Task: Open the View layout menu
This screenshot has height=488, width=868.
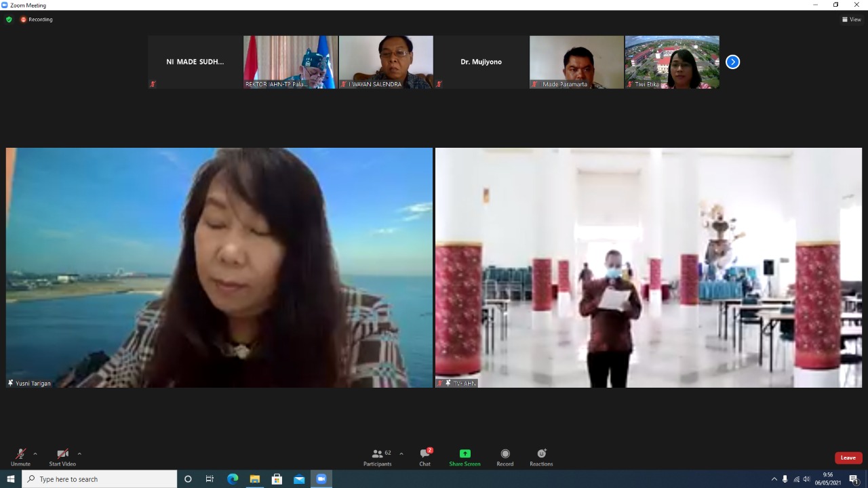Action: point(851,20)
